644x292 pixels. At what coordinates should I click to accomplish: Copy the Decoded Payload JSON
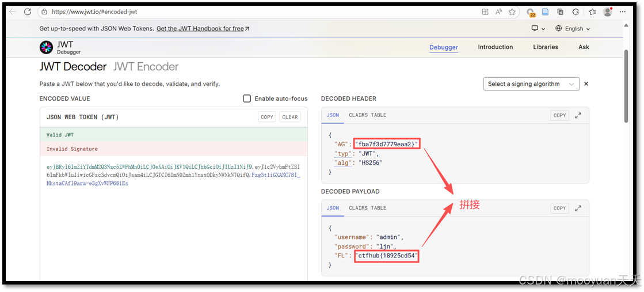(x=560, y=208)
